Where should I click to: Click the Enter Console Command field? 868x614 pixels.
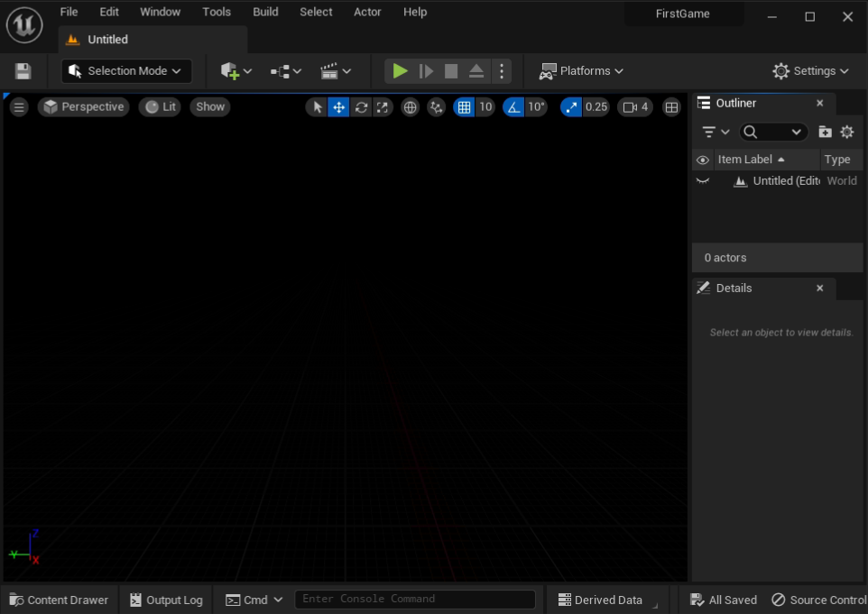(414, 600)
